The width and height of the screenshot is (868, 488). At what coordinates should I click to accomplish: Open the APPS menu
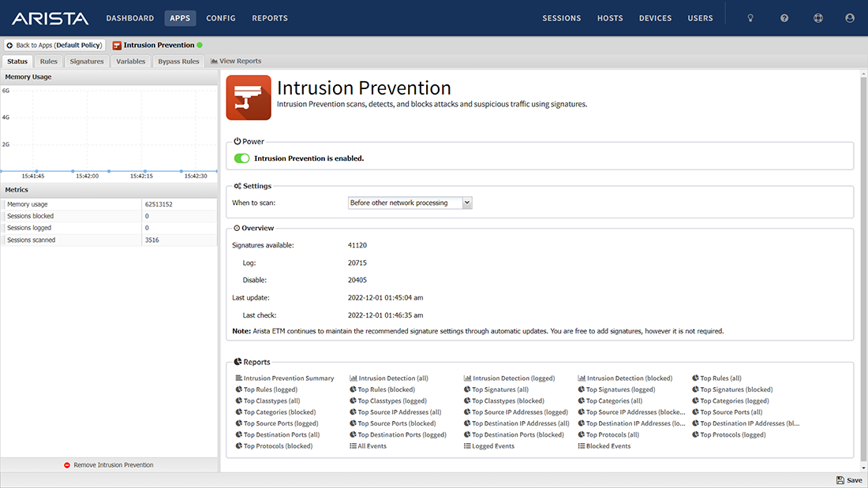click(180, 18)
